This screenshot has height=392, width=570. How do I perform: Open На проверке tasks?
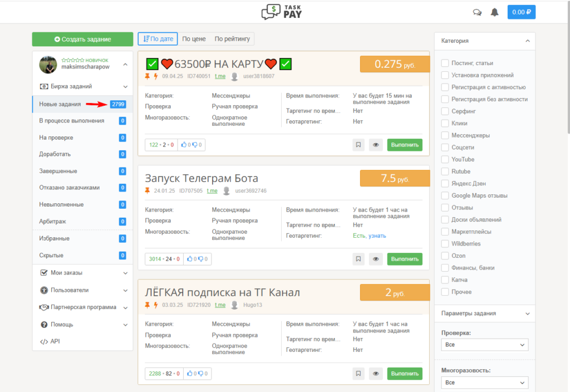tap(83, 138)
